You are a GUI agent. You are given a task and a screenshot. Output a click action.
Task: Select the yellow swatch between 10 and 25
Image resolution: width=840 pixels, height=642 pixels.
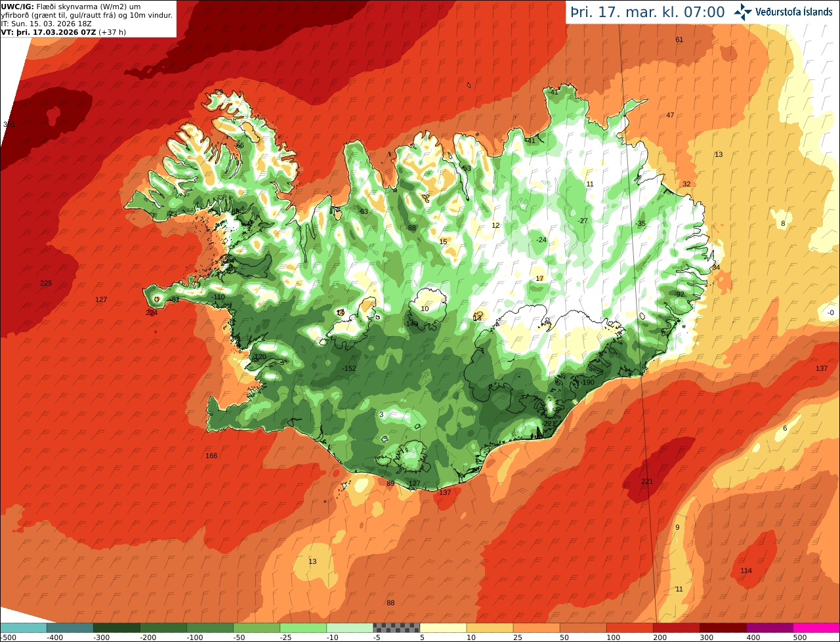point(490,628)
